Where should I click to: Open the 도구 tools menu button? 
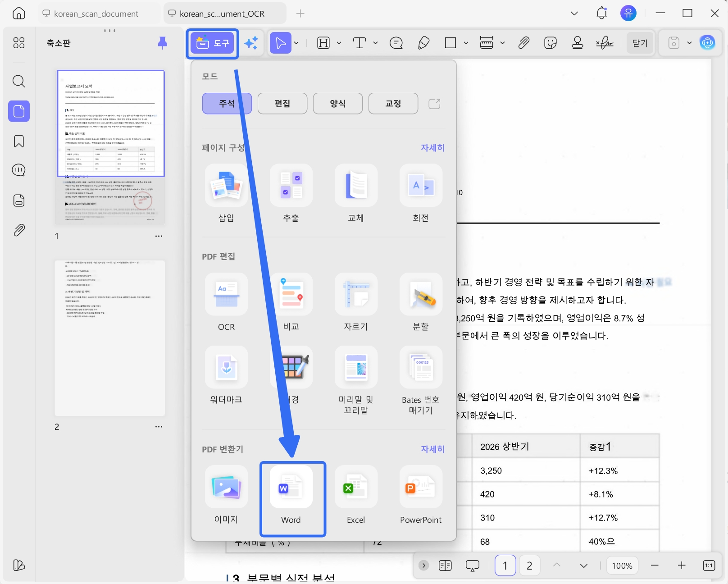213,43
